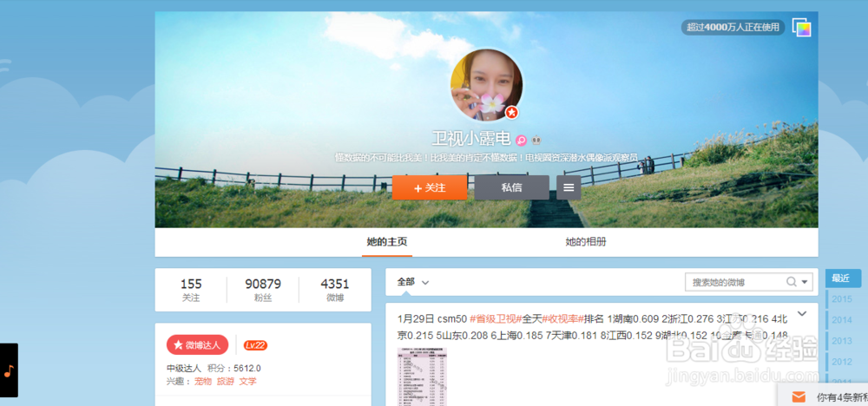
Task: Click the username 卫视小露电
Action: click(471, 139)
